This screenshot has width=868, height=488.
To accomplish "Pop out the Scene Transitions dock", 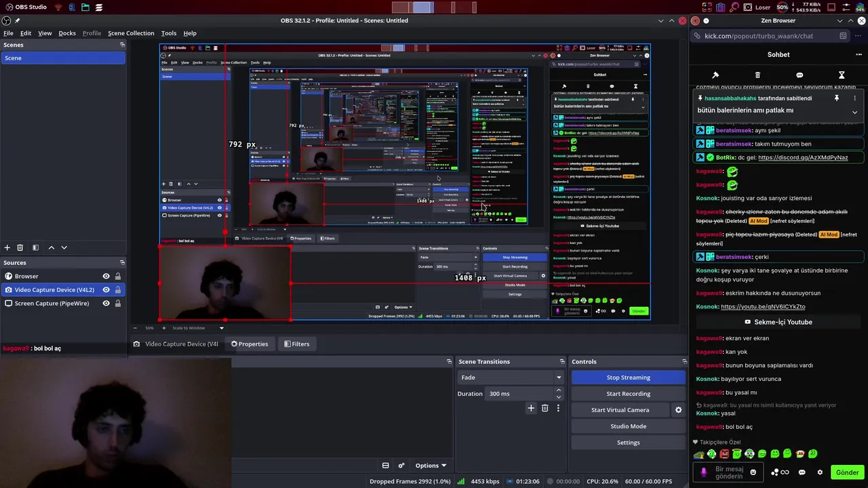I will point(562,361).
